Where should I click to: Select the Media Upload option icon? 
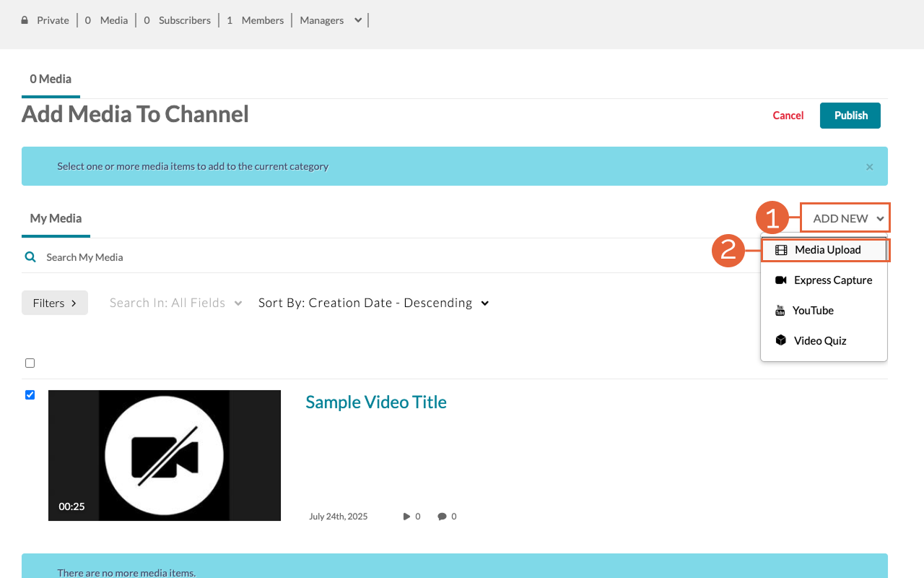point(781,249)
